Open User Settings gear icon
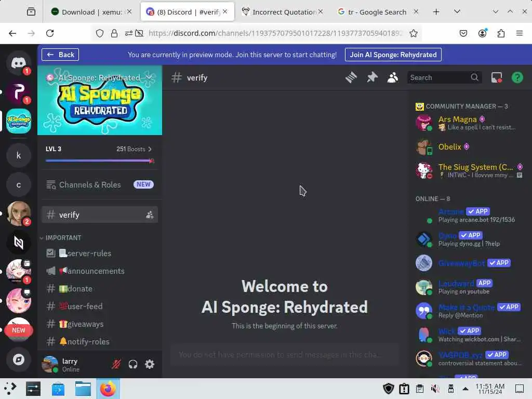 click(x=150, y=364)
